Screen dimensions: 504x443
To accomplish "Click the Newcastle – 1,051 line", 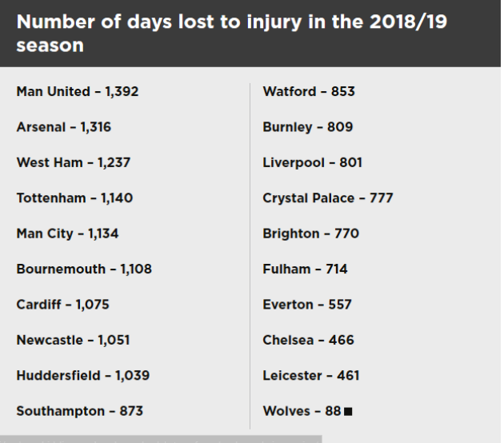I will [x=73, y=340].
